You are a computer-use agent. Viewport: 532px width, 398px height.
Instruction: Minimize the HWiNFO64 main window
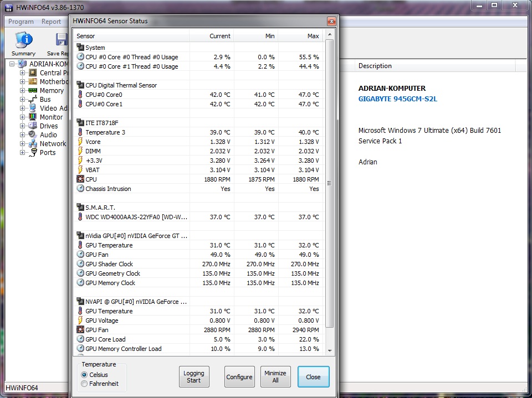pyautogui.click(x=479, y=5)
